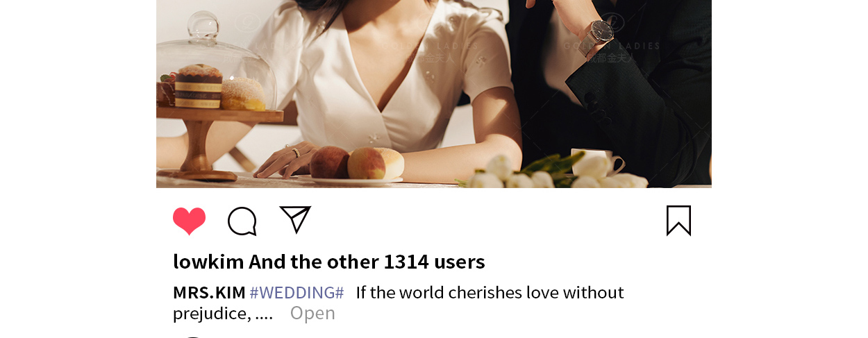Tap the #WEDDING# hashtag
The image size is (868, 338).
[x=297, y=292]
